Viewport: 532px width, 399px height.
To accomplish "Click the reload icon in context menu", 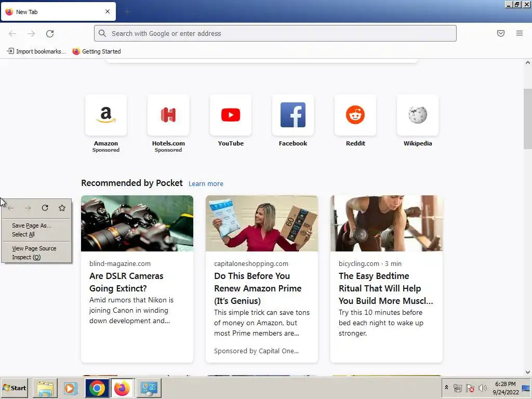I will (45, 208).
